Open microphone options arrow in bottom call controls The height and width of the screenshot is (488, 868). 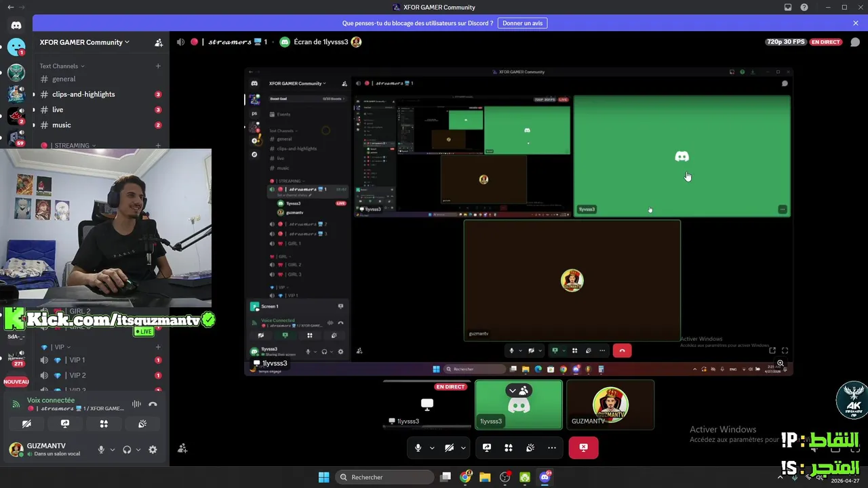432,447
